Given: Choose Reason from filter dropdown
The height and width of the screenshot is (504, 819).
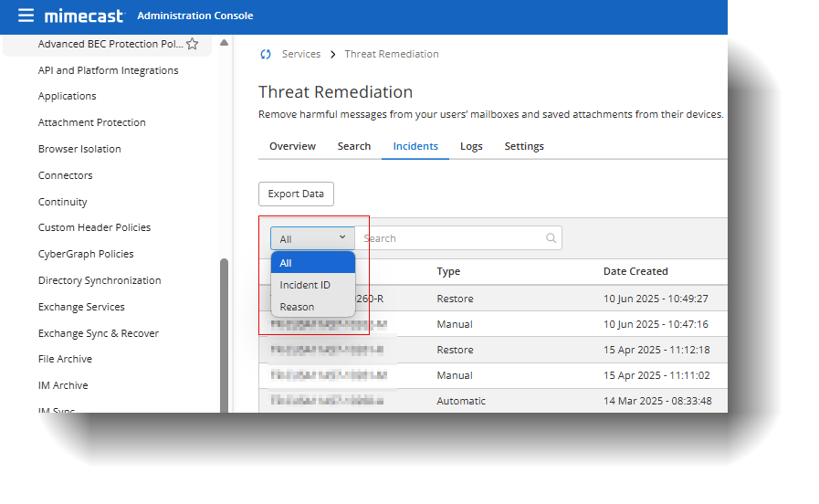Looking at the screenshot, I should pyautogui.click(x=297, y=307).
